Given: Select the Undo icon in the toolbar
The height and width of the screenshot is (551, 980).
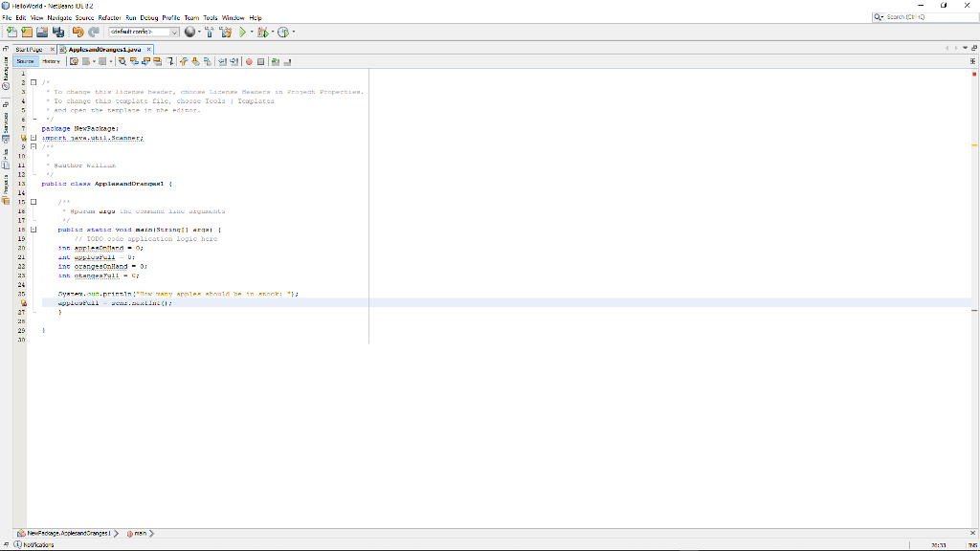Looking at the screenshot, I should click(x=78, y=32).
